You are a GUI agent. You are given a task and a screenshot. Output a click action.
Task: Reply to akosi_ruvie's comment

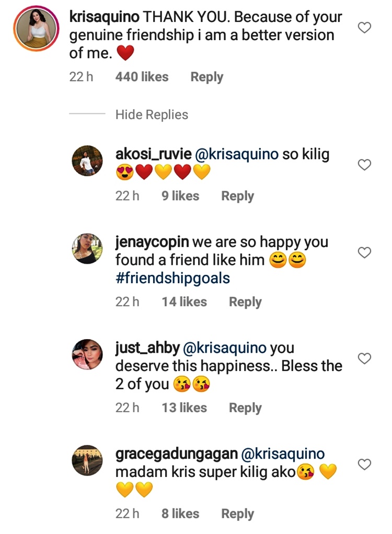click(x=237, y=196)
